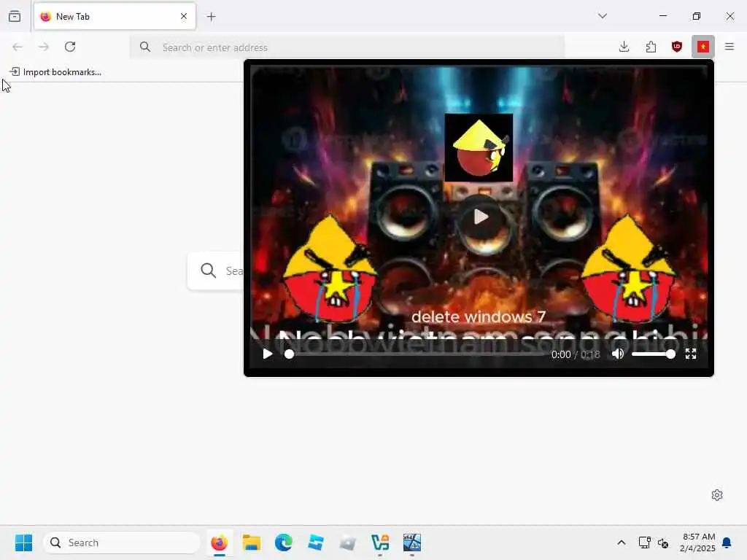Open the uBlock Origin shield extension
This screenshot has height=560, width=747.
(677, 47)
